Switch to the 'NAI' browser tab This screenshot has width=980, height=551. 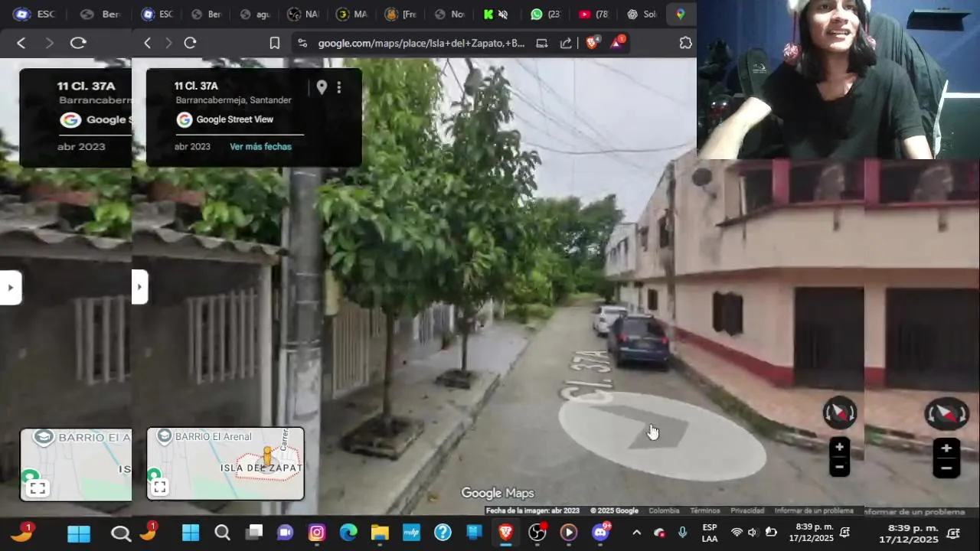pyautogui.click(x=303, y=15)
